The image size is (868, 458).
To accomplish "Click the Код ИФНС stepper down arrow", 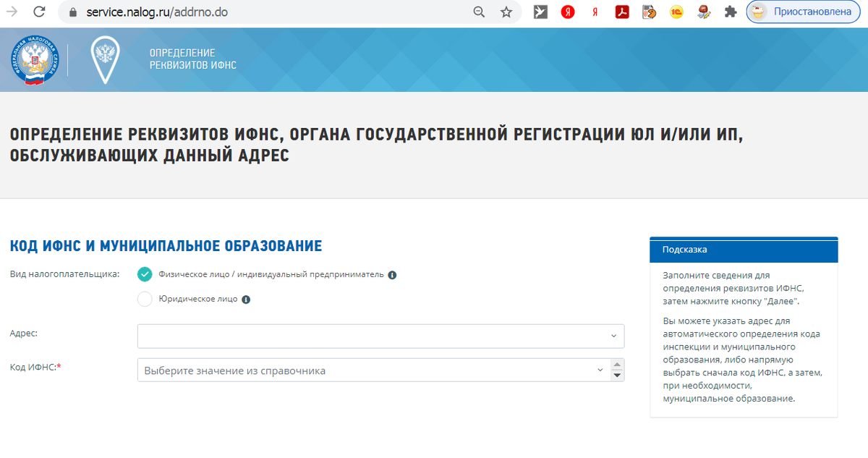I will [617, 376].
